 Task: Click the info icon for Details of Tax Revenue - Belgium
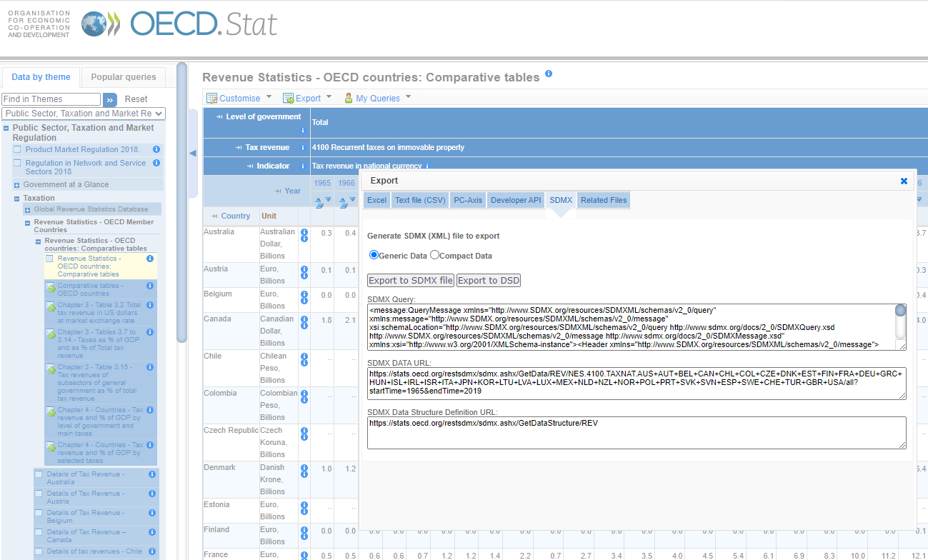click(152, 513)
